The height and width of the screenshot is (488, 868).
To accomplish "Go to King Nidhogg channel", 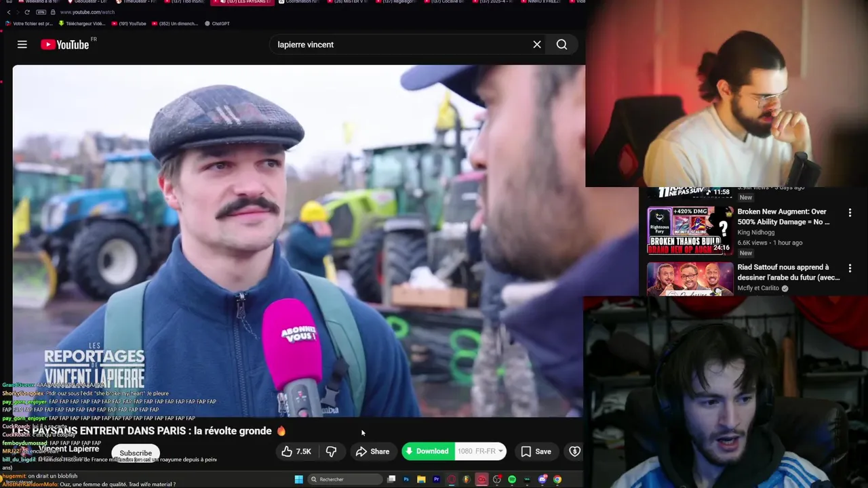I will point(756,232).
